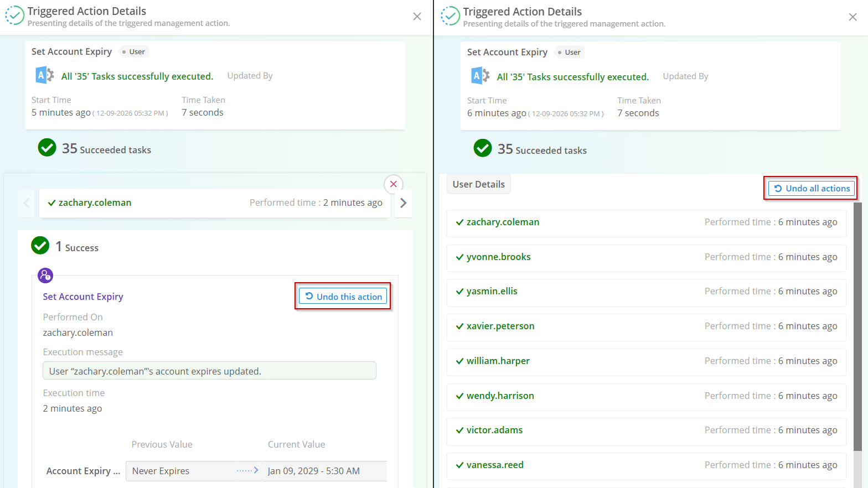868x488 pixels.
Task: Click the execution message text box
Action: click(x=209, y=371)
